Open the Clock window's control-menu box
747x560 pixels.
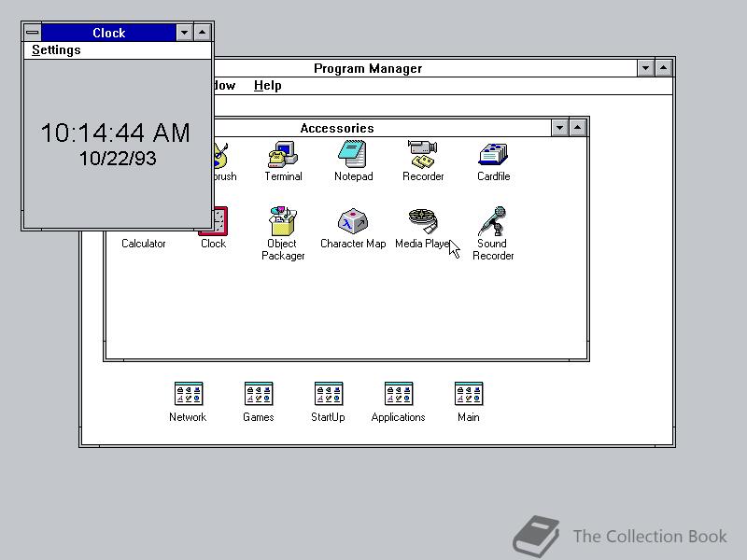[31, 32]
